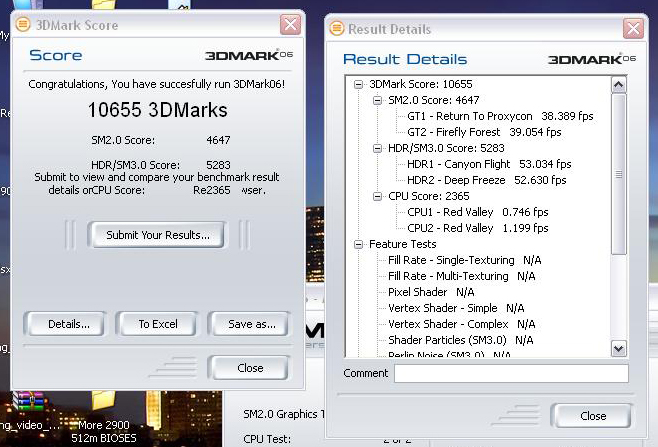Image resolution: width=658 pixels, height=447 pixels.
Task: Select Vertex Shader - Simple row
Action: click(456, 308)
